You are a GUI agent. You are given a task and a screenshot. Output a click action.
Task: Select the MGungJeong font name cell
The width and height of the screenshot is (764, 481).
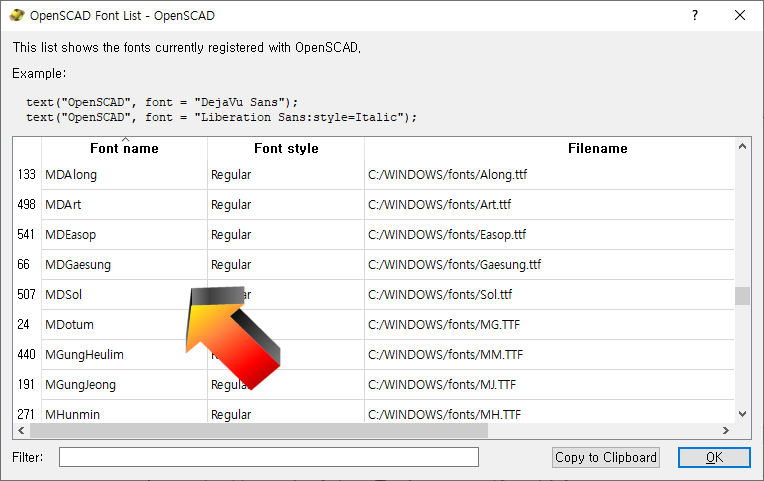[x=124, y=385]
